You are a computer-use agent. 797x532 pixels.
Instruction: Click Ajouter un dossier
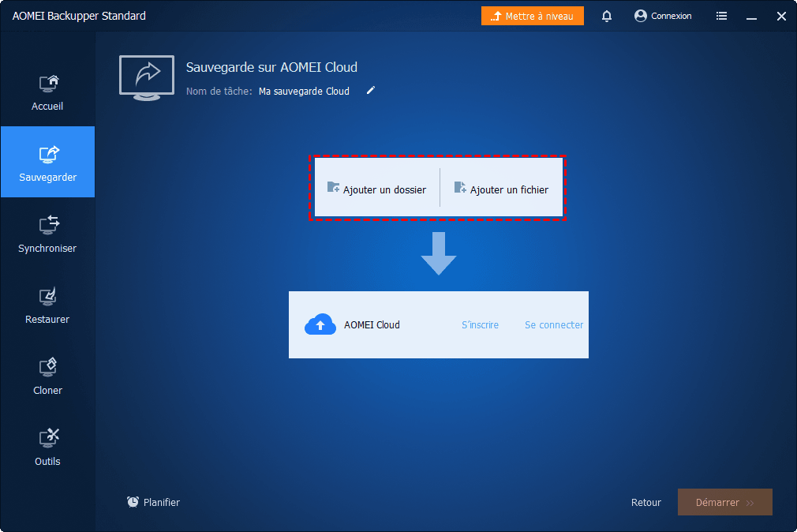click(x=377, y=189)
